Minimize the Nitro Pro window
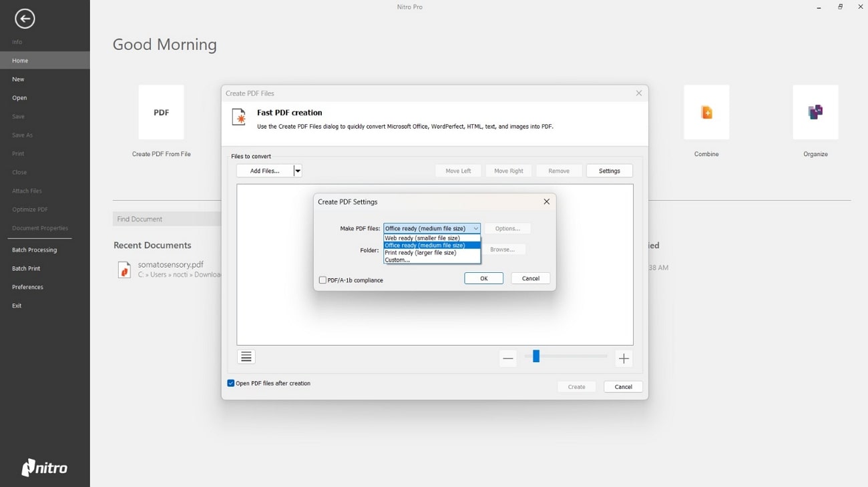This screenshot has width=868, height=487. [819, 7]
